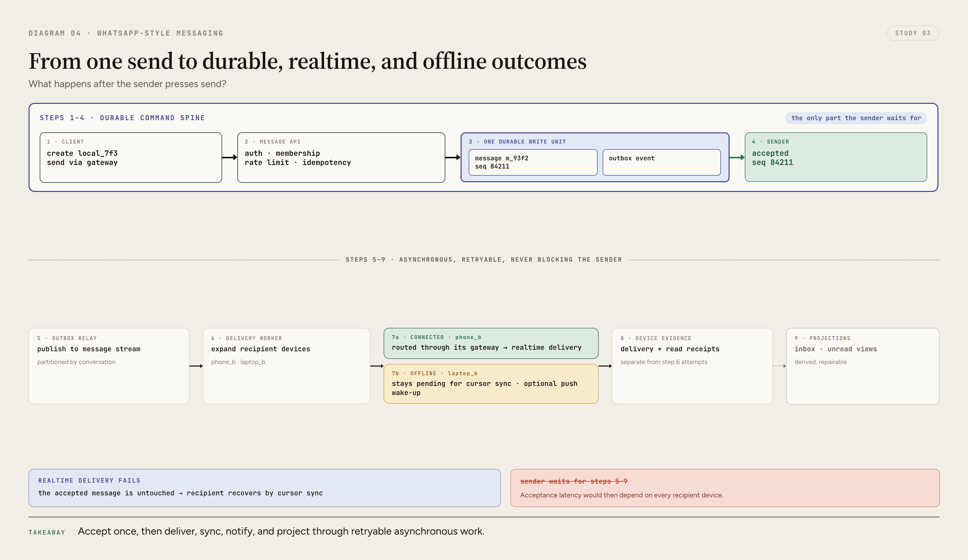Viewport: 968px width, 560px height.
Task: Click the 'STEPS 1–4 · DURABLE COMMAND SPINE' label
Action: [x=122, y=118]
